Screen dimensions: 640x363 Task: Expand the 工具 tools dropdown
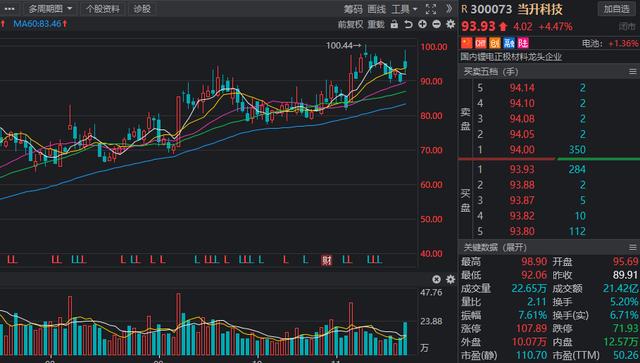404,9
